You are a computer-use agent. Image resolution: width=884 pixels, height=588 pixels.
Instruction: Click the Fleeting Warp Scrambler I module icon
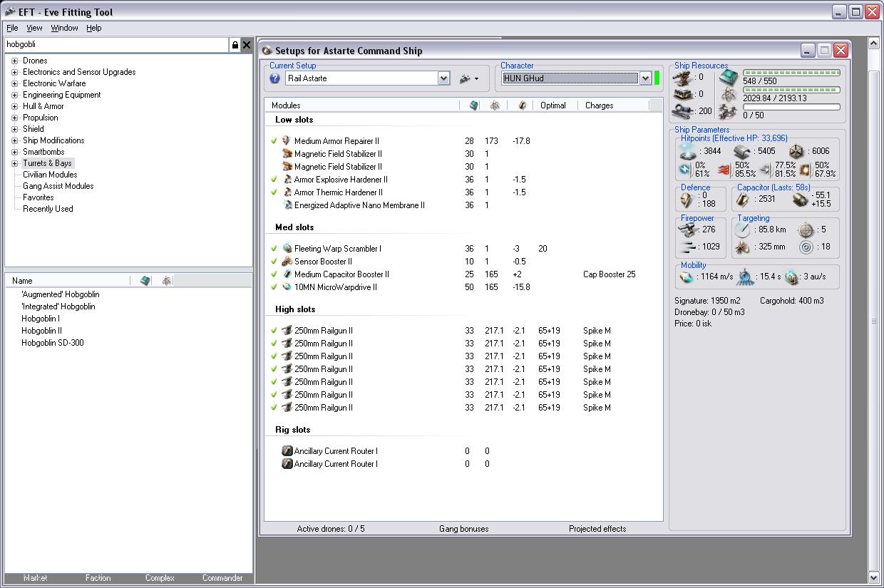(287, 249)
